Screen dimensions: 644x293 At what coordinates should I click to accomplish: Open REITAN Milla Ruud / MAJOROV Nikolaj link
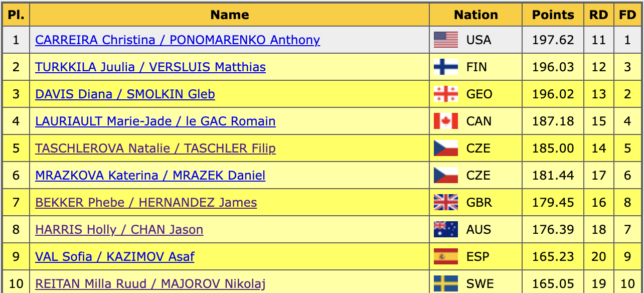(144, 284)
